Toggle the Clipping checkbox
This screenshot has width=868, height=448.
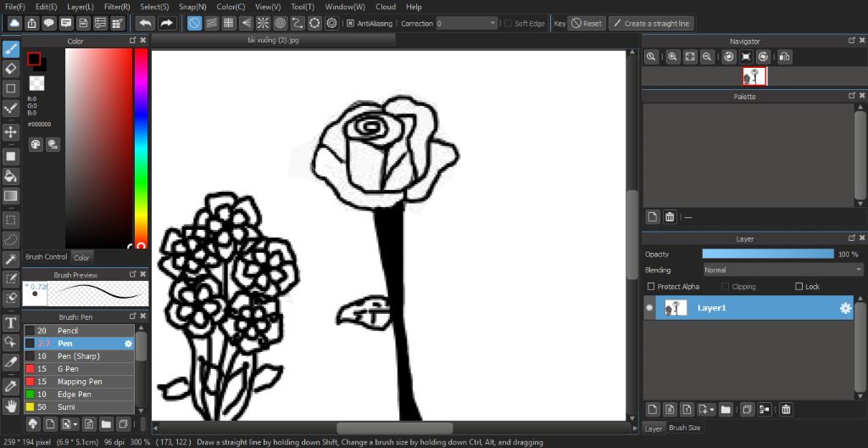726,287
